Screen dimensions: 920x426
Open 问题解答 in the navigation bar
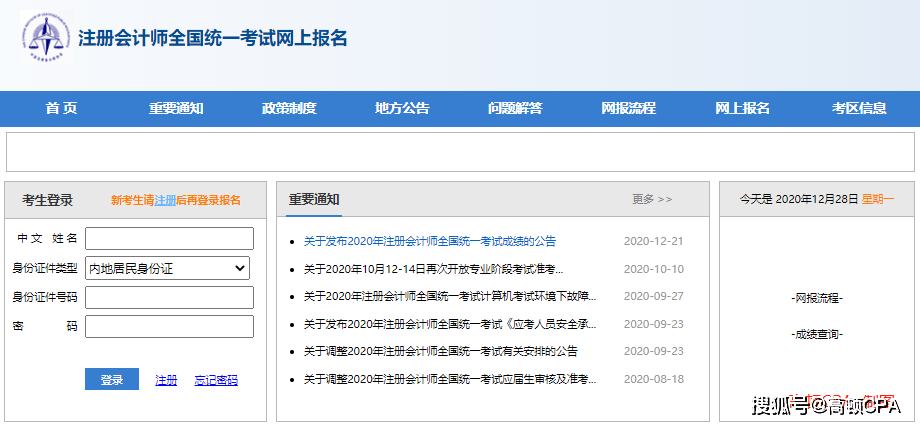pyautogui.click(x=515, y=109)
